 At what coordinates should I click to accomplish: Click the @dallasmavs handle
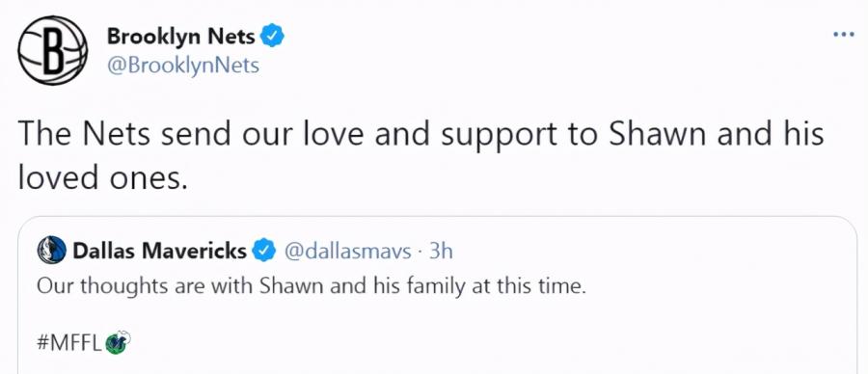[x=347, y=252]
